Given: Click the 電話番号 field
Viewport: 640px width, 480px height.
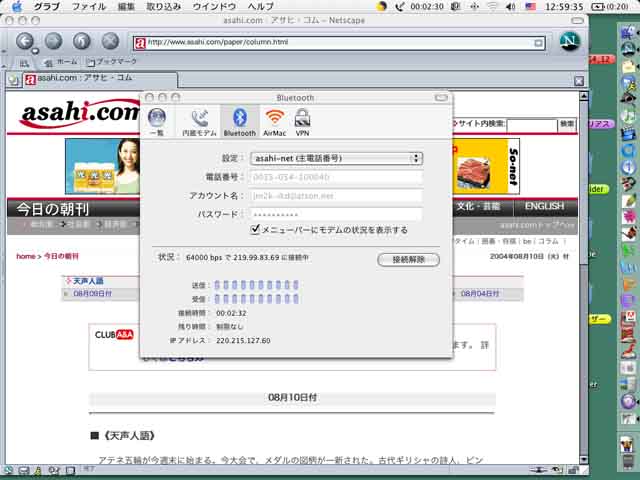Looking at the screenshot, I should point(336,177).
